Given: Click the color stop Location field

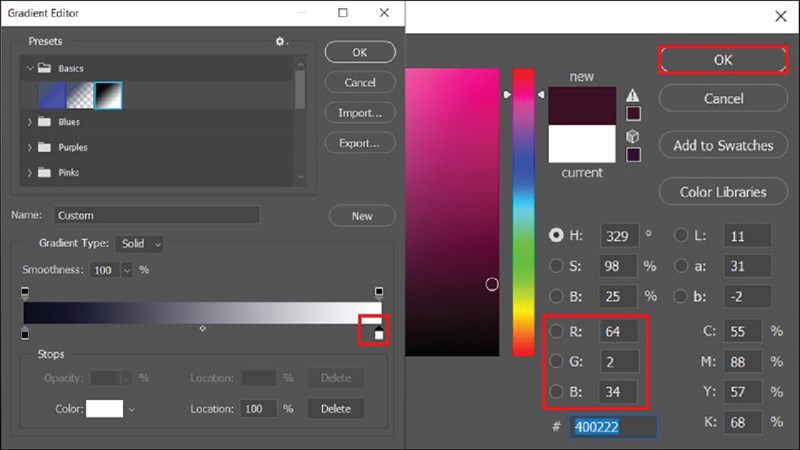Looking at the screenshot, I should [x=258, y=409].
